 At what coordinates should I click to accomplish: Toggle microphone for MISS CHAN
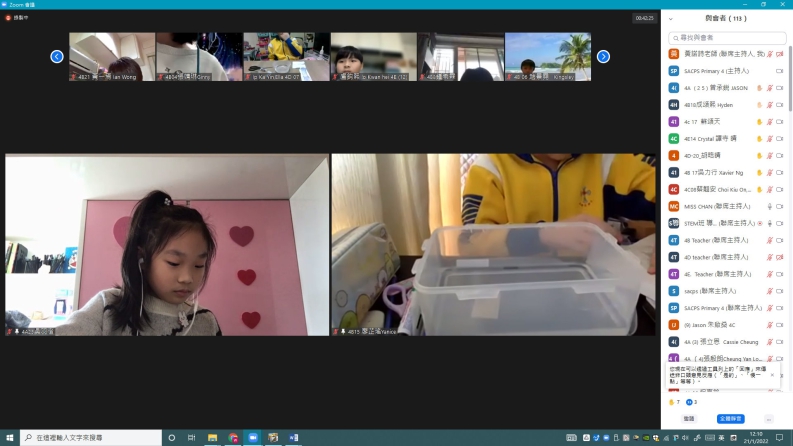pos(768,206)
